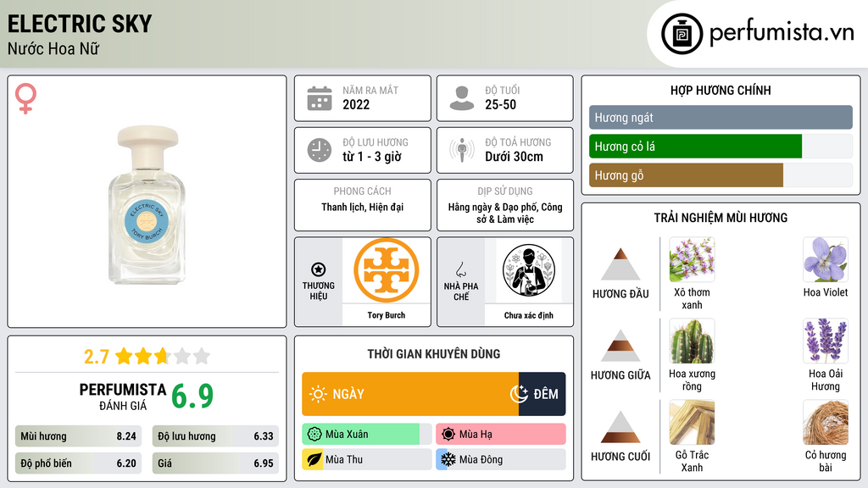Screen dimensions: 868x488
Task: Click the Dịp sử dụng card heading
Action: [x=505, y=191]
